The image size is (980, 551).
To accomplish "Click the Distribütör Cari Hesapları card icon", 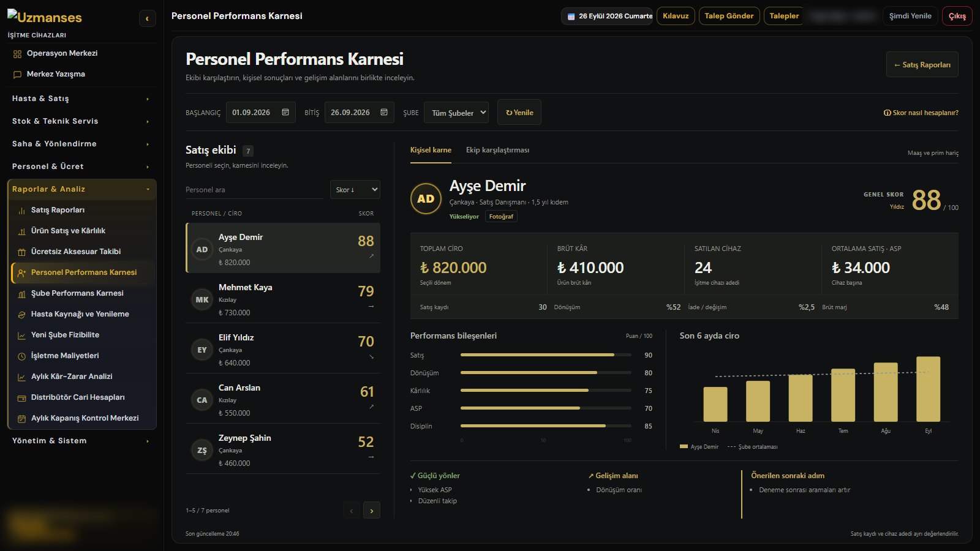I will coord(21,398).
